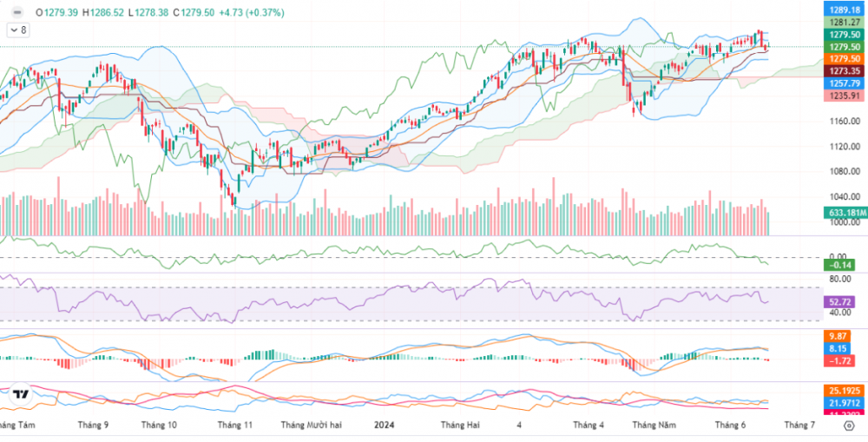The width and height of the screenshot is (868, 442).
Task: Click the dark red 1273.35 price label
Action: pos(844,70)
